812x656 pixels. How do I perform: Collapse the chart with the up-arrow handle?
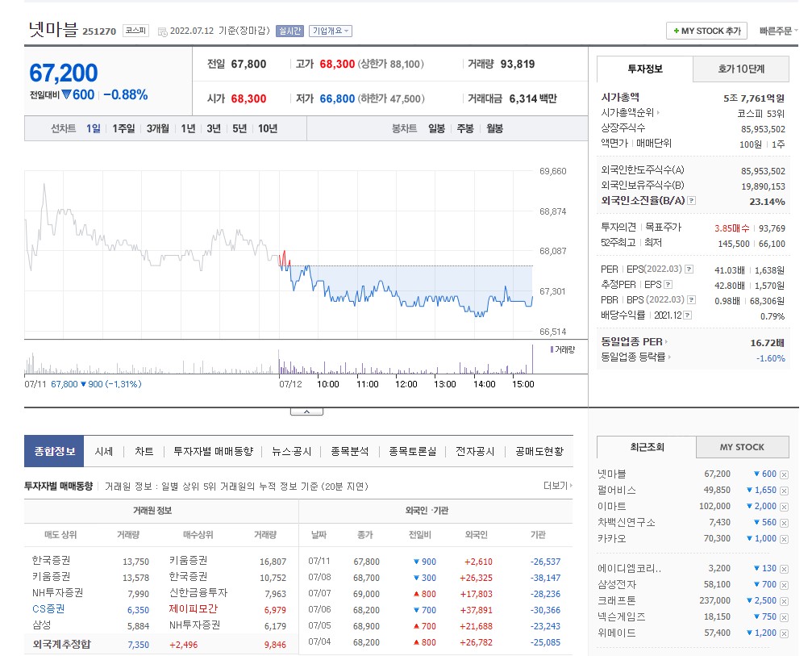click(306, 412)
